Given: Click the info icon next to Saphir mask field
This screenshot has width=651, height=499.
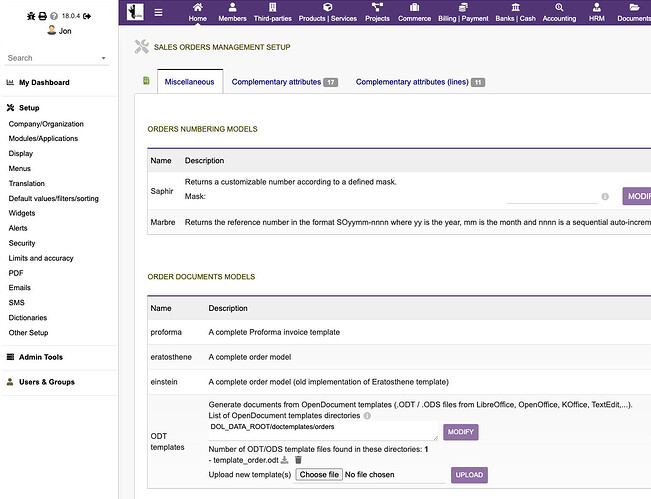Looking at the screenshot, I should pos(605,196).
